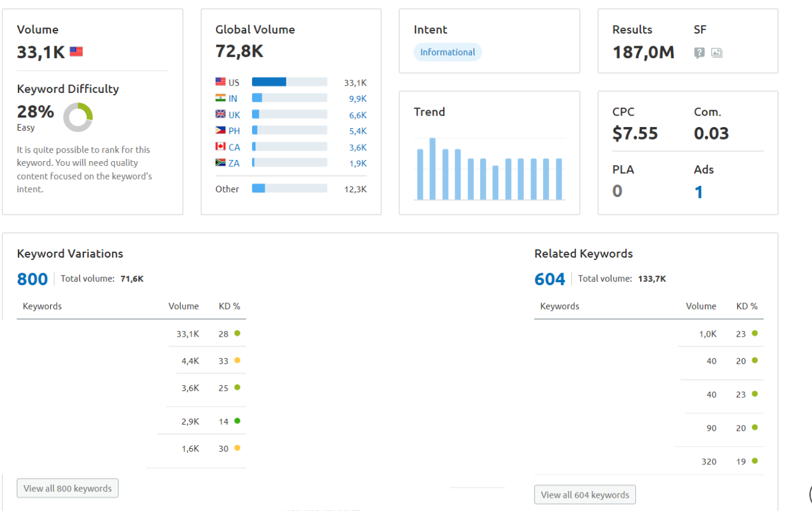This screenshot has width=812, height=511.
Task: Click the India volume bar in Global Volume
Action: (290, 98)
